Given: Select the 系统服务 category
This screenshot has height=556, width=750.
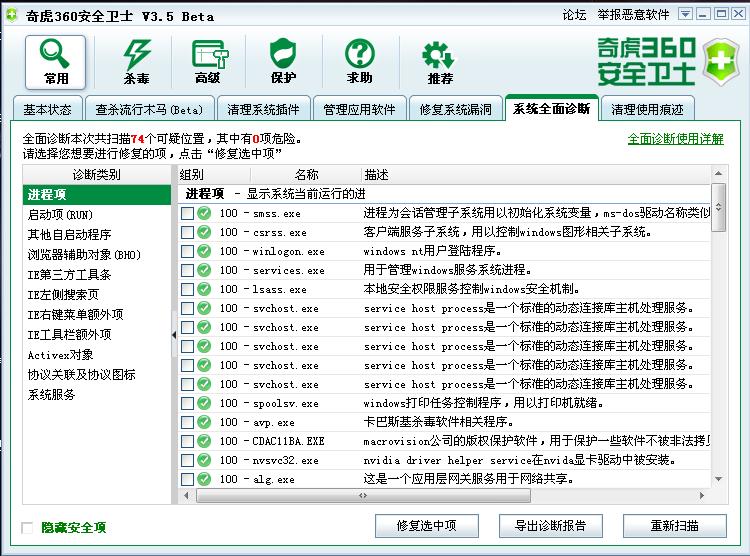Looking at the screenshot, I should coord(97,395).
